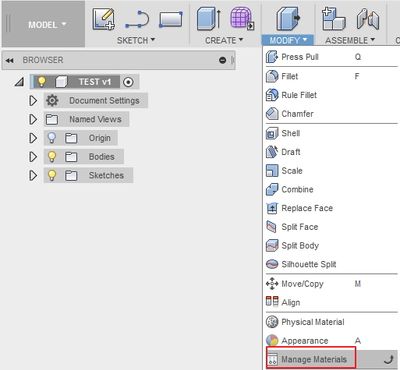Click the BROWSER panel title
The image size is (400, 370).
[x=43, y=60]
